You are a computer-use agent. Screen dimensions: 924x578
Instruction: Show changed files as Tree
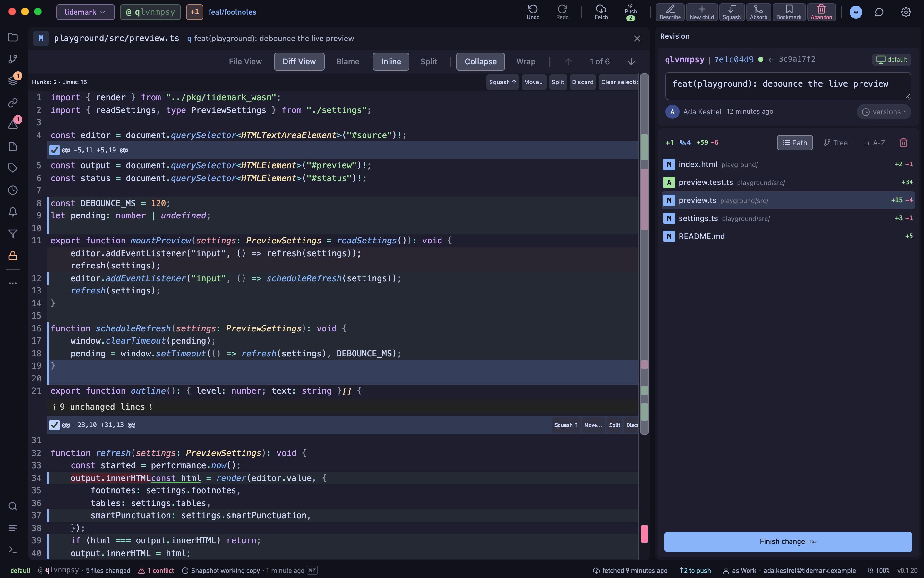[835, 143]
